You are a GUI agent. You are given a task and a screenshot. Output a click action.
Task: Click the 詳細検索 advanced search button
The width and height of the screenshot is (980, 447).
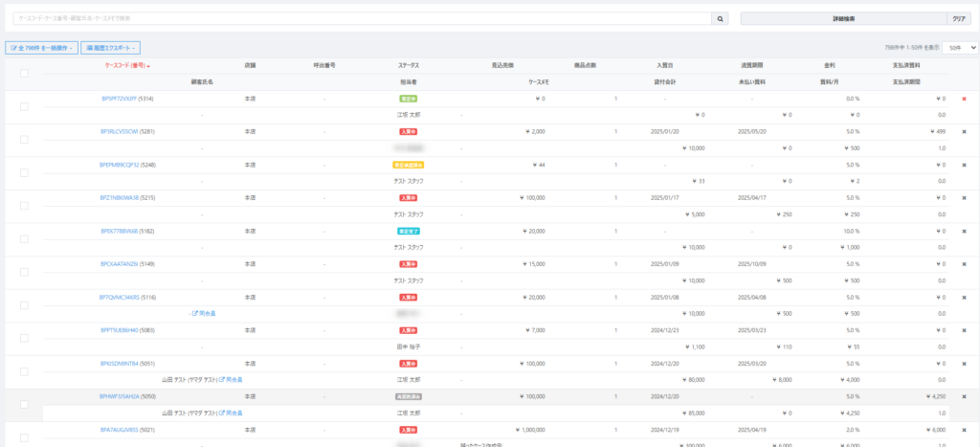842,18
